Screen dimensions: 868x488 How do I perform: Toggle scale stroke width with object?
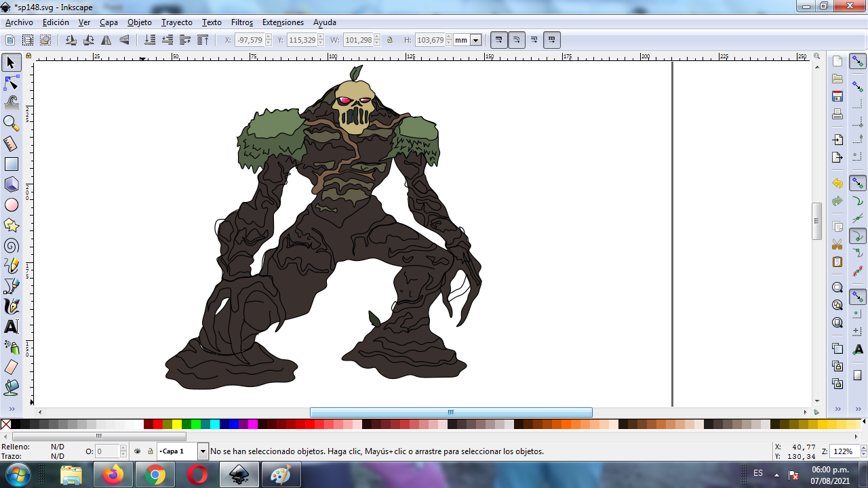click(498, 40)
